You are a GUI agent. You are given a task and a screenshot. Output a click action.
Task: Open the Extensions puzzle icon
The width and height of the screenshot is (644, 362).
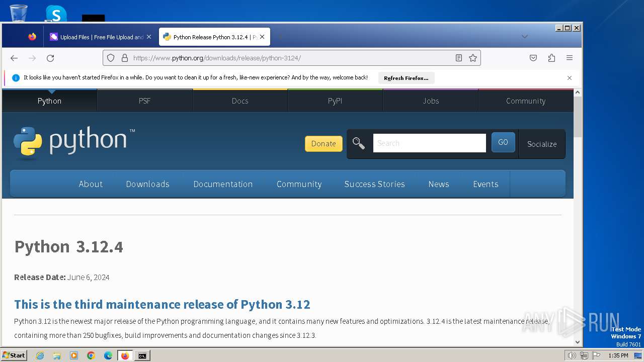point(551,58)
